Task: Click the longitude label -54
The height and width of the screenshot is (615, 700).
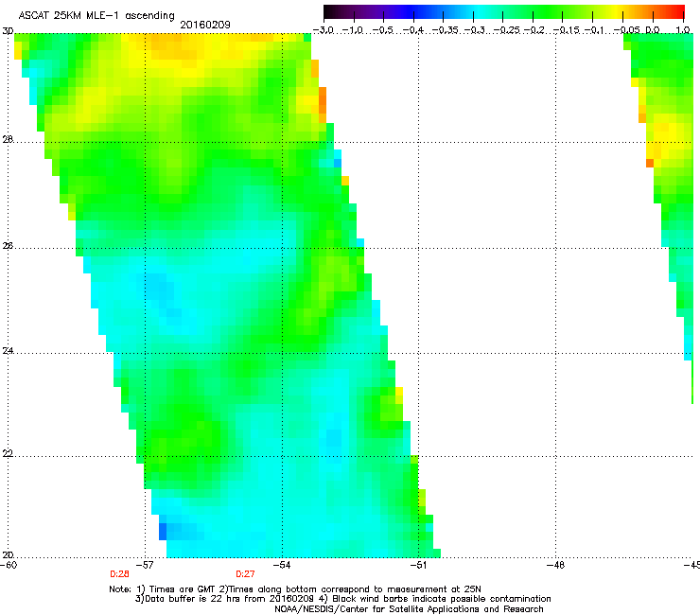Action: coord(282,565)
